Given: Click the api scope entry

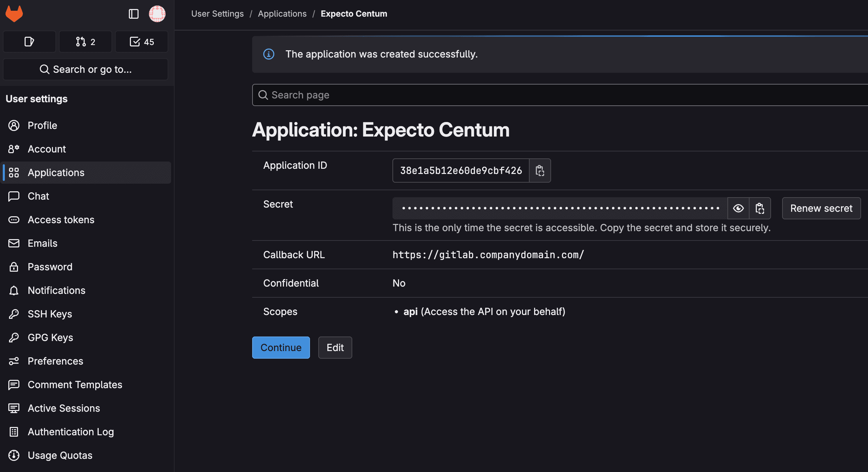Looking at the screenshot, I should tap(484, 312).
